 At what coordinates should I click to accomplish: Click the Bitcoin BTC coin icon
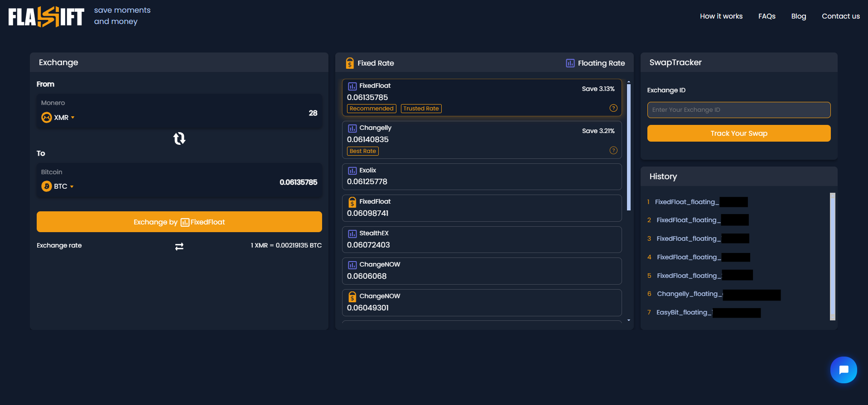pos(46,186)
